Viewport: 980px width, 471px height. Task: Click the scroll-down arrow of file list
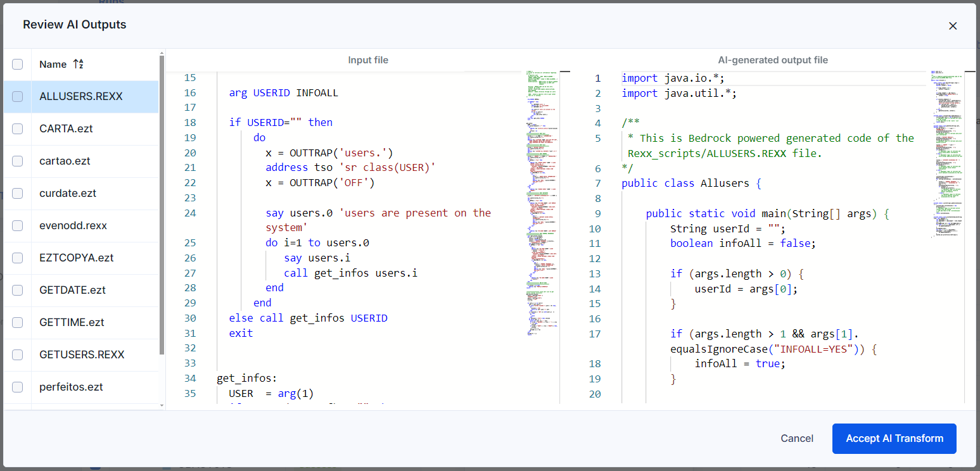162,405
